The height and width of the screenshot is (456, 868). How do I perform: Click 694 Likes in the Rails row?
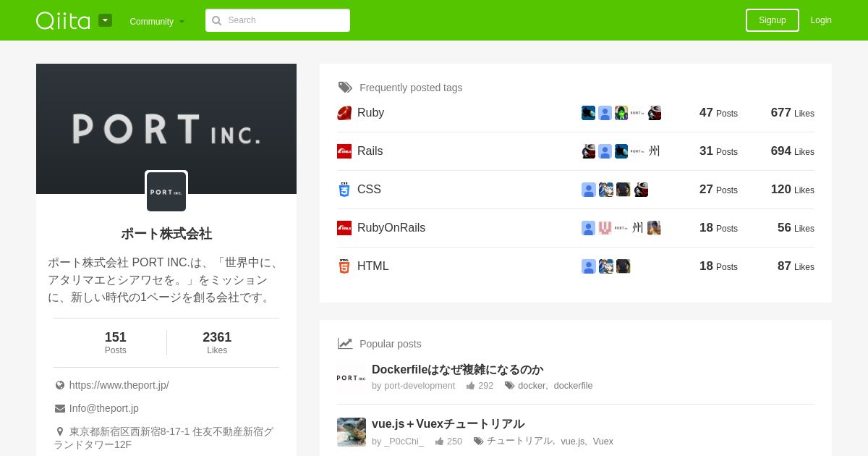click(x=792, y=151)
